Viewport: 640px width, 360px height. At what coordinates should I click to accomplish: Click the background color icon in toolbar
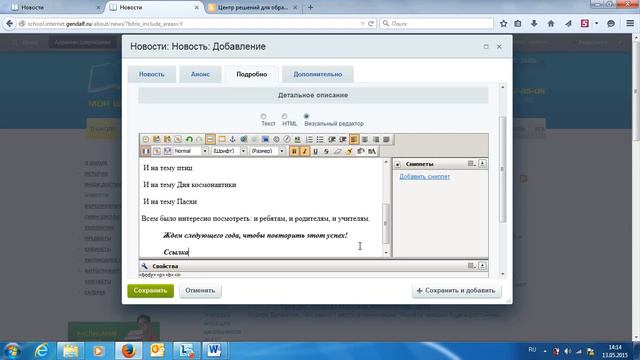coord(360,151)
